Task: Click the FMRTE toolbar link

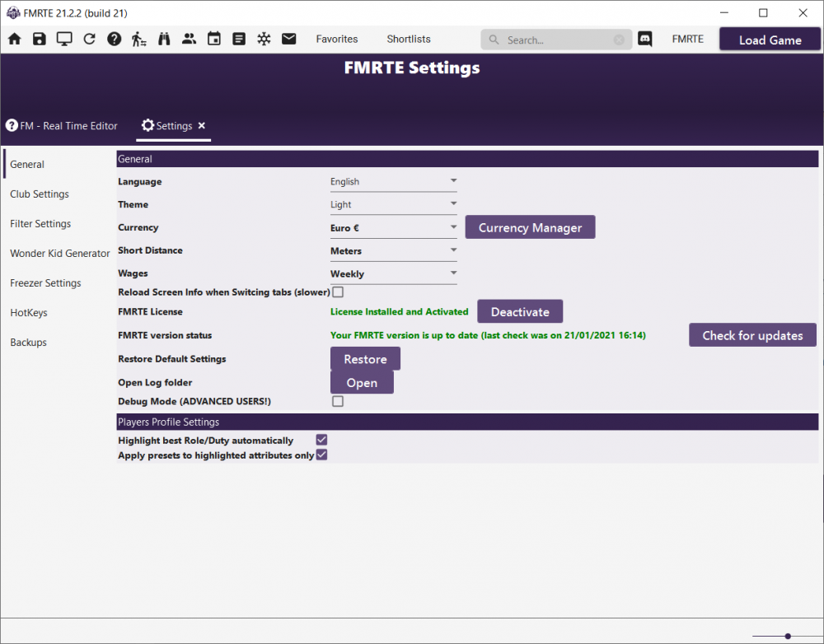Action: click(x=688, y=39)
